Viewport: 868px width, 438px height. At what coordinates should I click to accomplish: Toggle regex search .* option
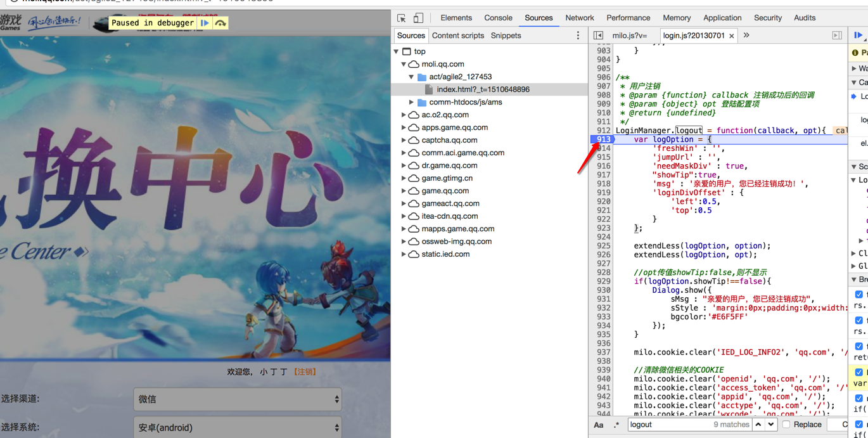tap(616, 425)
